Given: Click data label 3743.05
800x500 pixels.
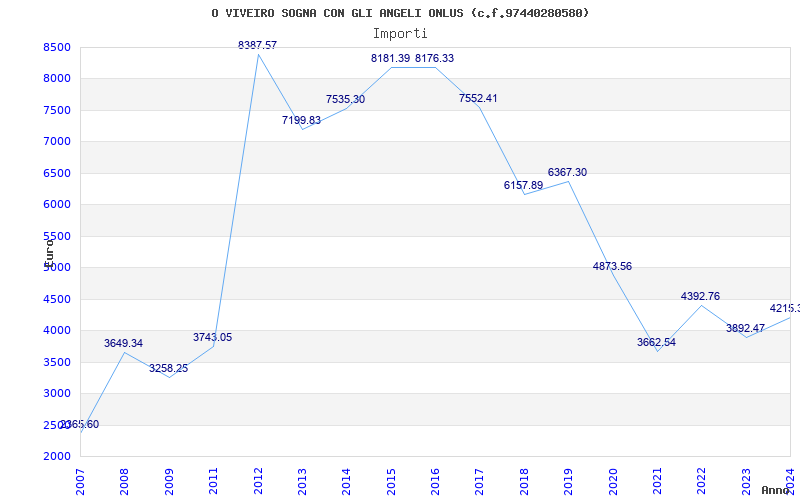Looking at the screenshot, I should [x=212, y=337].
